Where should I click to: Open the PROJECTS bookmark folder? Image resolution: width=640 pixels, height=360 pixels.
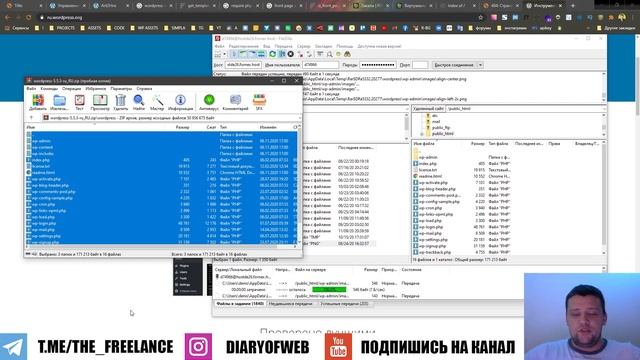[x=62, y=28]
